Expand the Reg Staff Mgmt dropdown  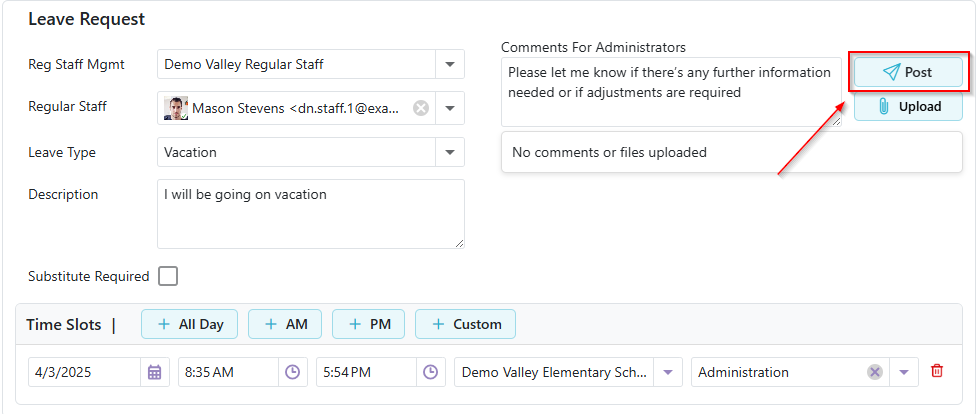(450, 64)
